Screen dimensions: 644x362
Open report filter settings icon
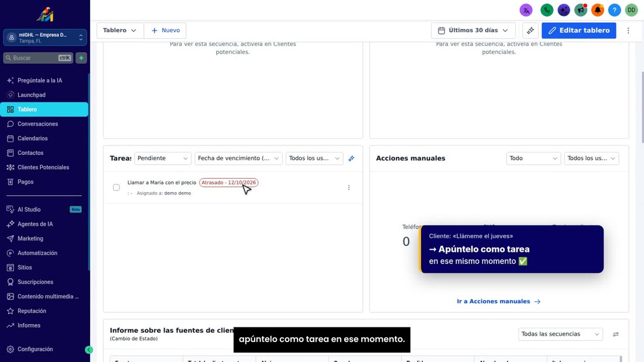(x=616, y=334)
